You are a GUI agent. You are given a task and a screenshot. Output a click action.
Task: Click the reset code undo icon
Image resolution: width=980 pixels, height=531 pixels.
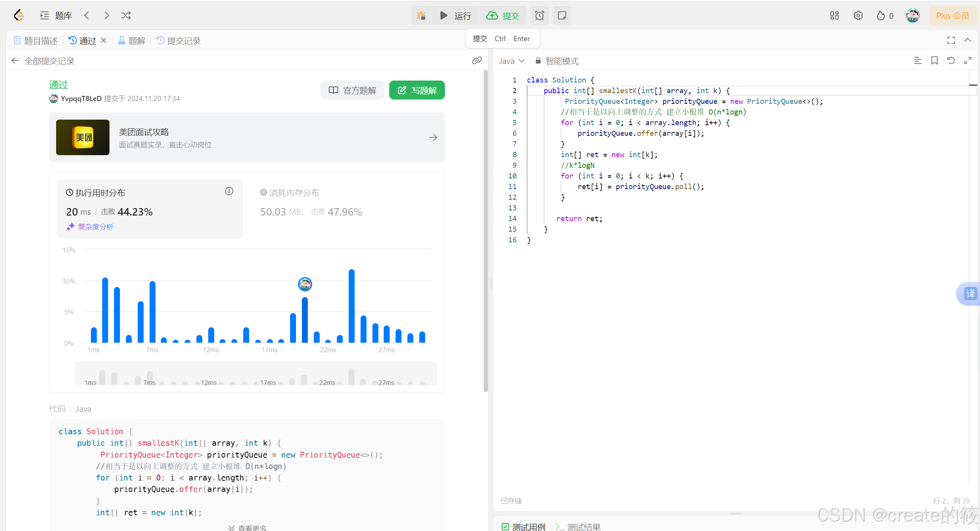tap(951, 60)
